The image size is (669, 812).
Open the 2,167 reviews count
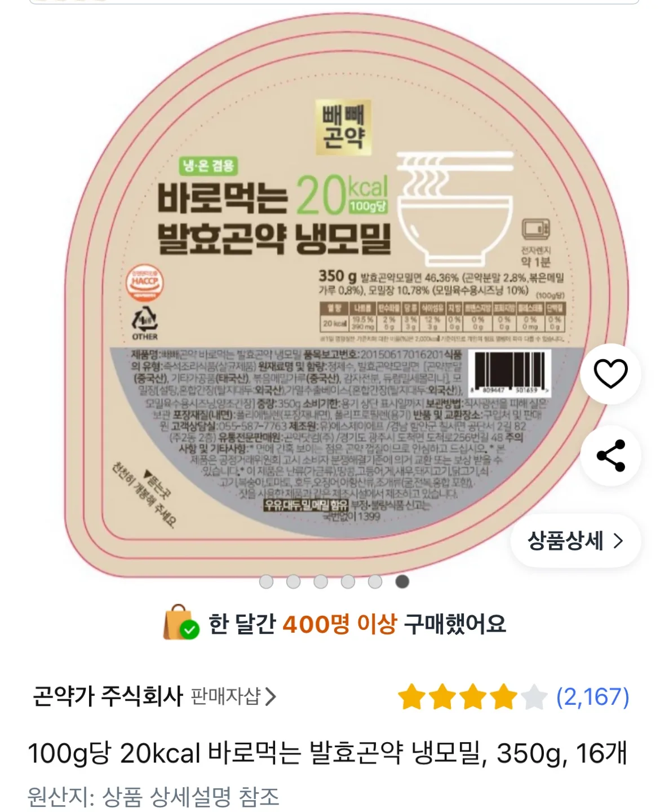pos(592,697)
